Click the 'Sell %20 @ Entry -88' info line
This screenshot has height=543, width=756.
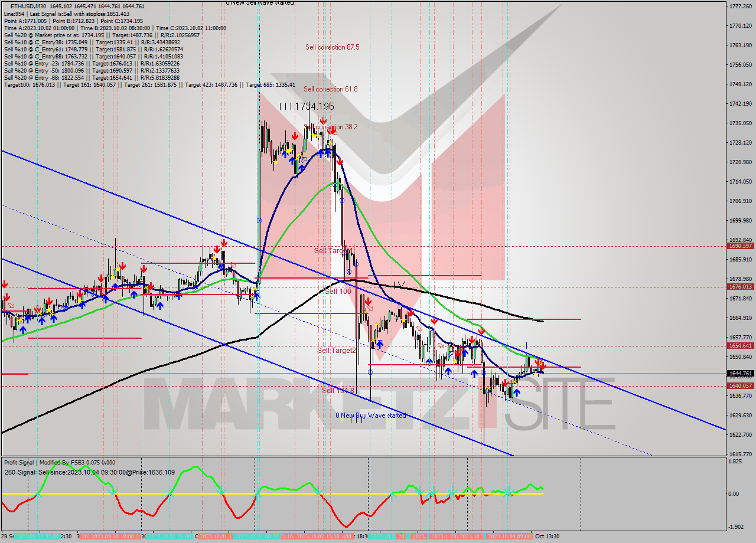tap(92, 77)
